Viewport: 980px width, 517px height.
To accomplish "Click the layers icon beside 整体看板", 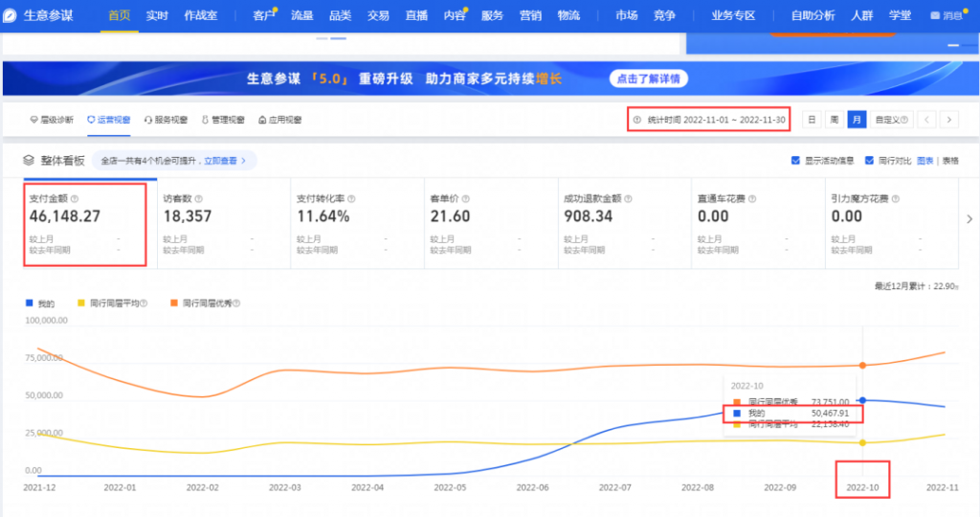I will click(x=29, y=161).
